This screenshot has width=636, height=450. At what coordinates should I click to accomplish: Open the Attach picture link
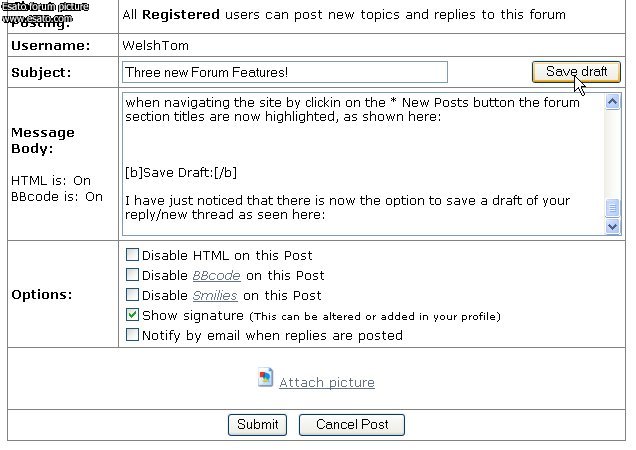click(327, 382)
